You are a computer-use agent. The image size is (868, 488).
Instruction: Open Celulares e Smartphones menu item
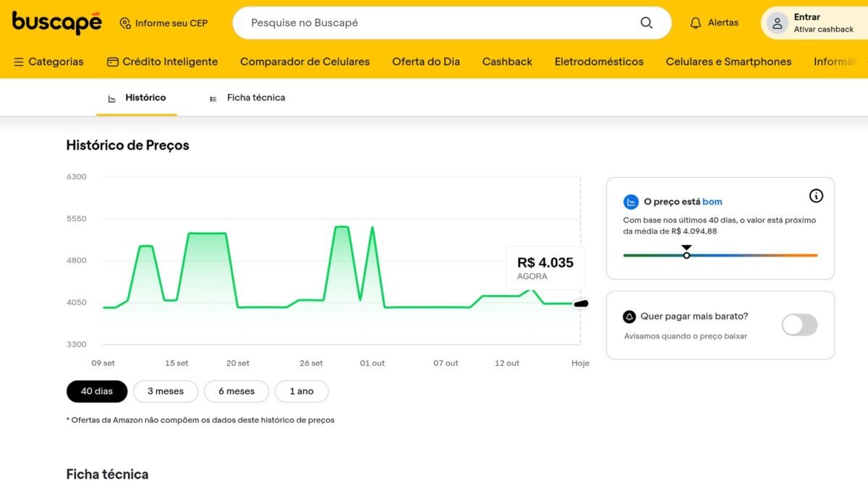[x=728, y=62]
